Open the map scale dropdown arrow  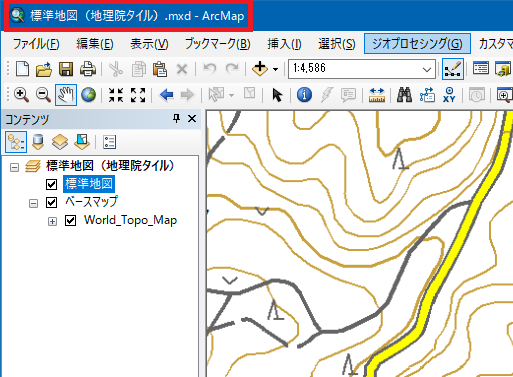(x=427, y=69)
